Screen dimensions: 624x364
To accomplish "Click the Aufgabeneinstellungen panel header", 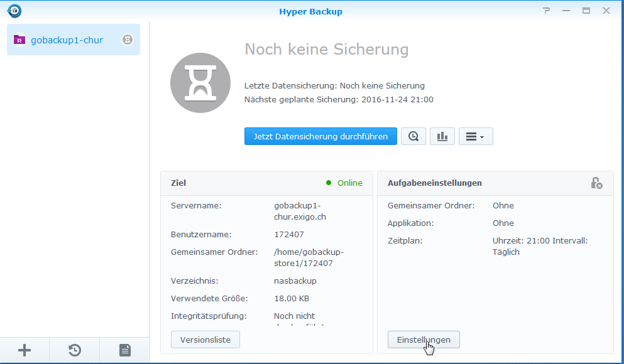I will (x=495, y=183).
